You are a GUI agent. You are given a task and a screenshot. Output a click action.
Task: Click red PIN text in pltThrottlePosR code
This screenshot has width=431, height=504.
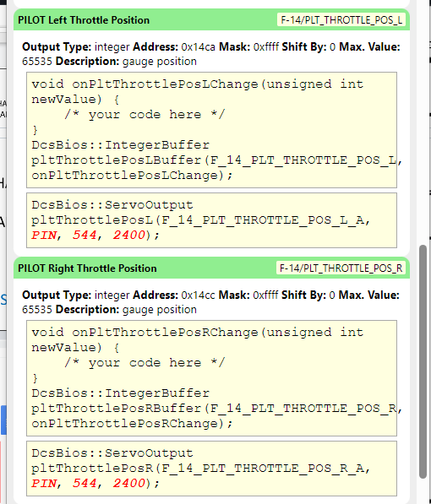(44, 483)
